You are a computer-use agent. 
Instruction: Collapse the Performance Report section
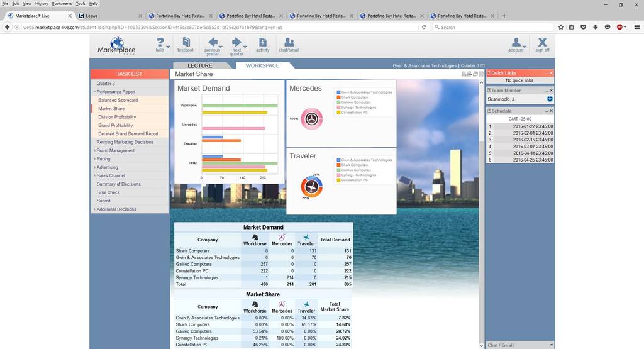pyautogui.click(x=94, y=92)
